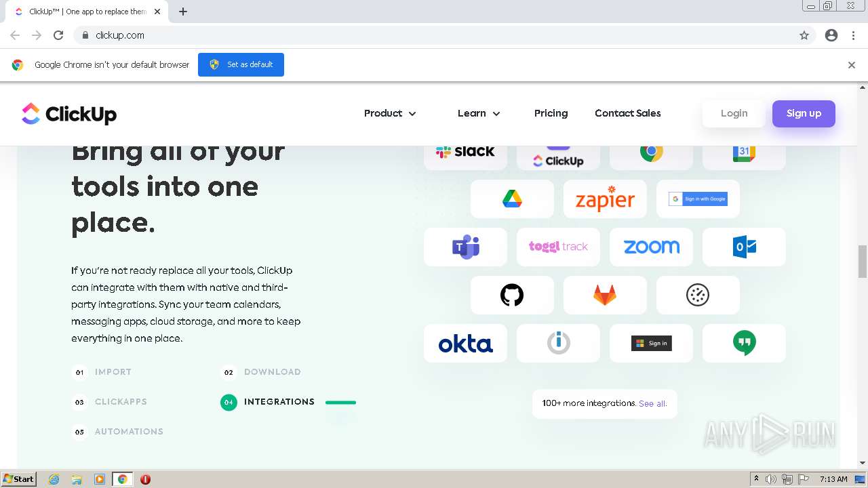Follow the See all integrations link
This screenshot has width=868, height=488.
tap(653, 403)
